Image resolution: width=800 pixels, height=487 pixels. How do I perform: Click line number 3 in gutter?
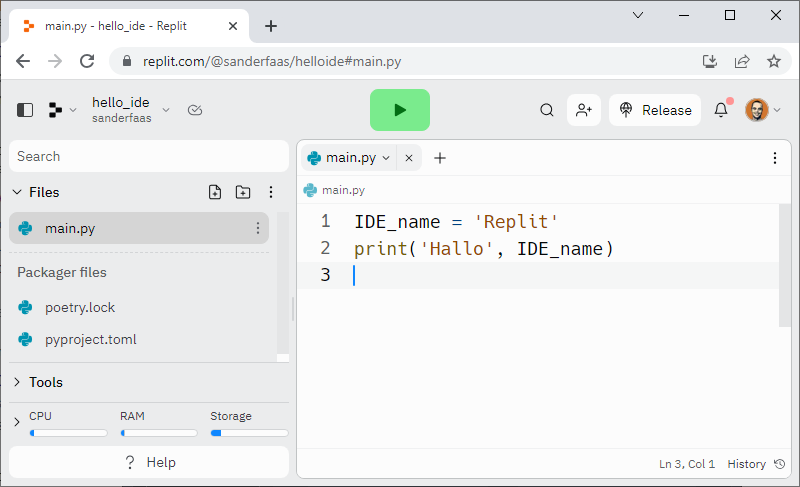click(x=325, y=275)
